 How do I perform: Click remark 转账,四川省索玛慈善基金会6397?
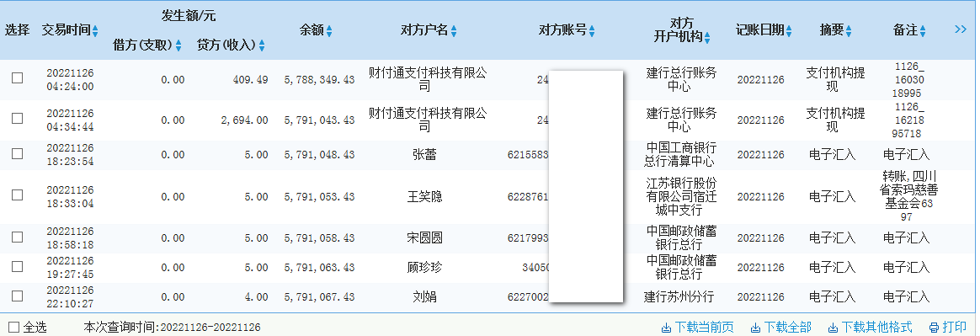pos(908,196)
